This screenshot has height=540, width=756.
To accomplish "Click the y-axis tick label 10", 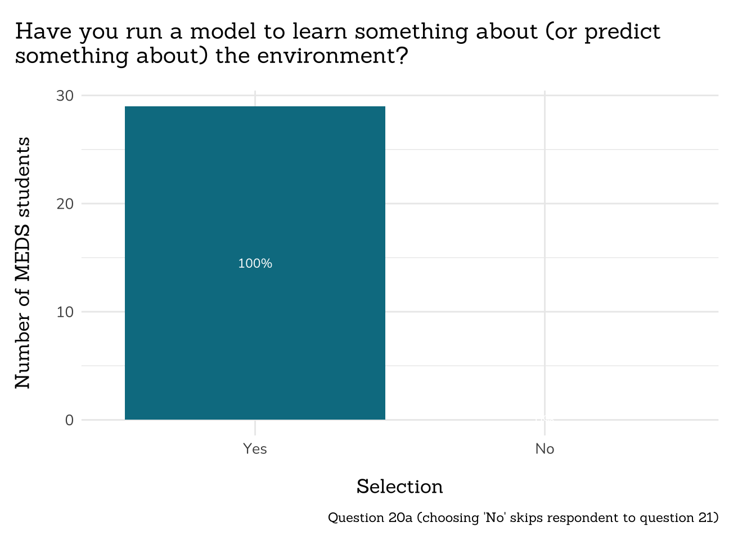I will tap(65, 312).
